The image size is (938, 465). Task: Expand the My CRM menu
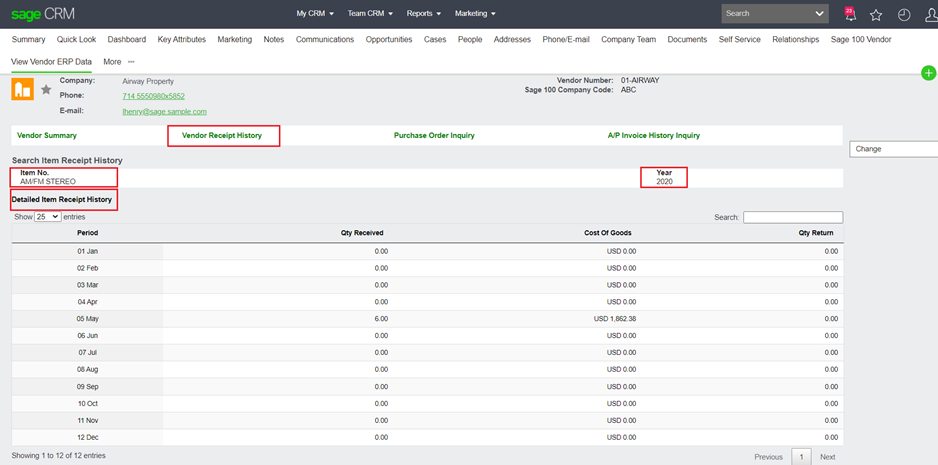pos(315,13)
